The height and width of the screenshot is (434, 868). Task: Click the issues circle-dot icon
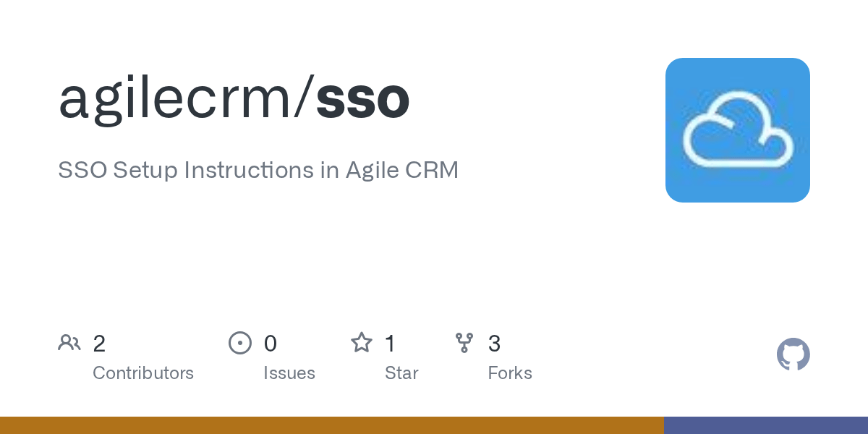(x=239, y=343)
